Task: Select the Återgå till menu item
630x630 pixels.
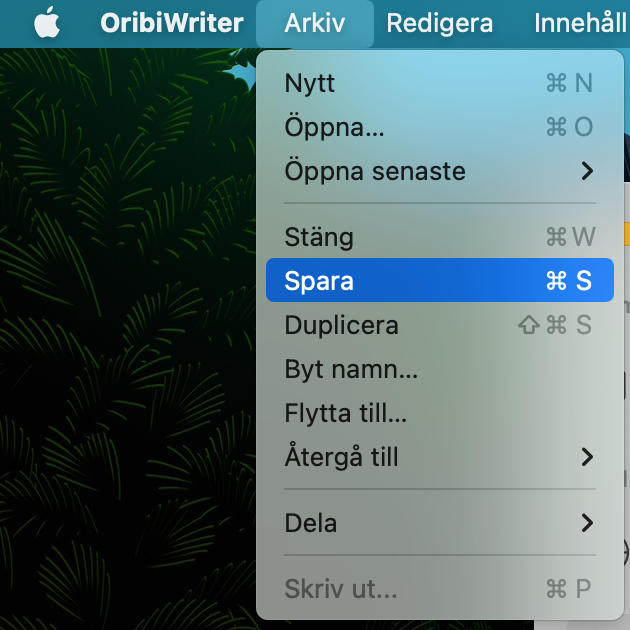Action: pyautogui.click(x=440, y=457)
